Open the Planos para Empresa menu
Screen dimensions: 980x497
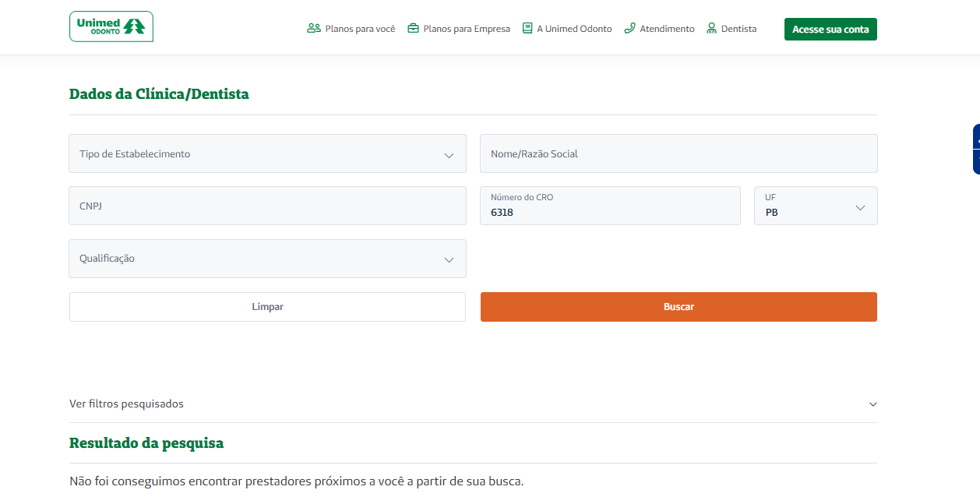pos(467,29)
